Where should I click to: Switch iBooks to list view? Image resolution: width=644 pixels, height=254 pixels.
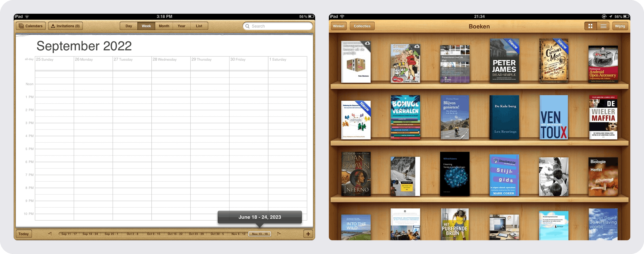tap(603, 26)
